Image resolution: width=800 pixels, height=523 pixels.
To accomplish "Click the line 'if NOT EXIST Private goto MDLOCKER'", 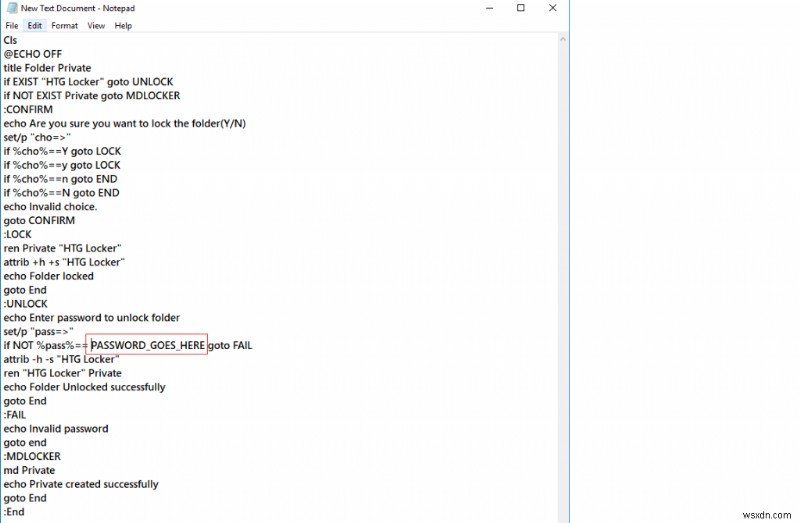I will click(92, 95).
